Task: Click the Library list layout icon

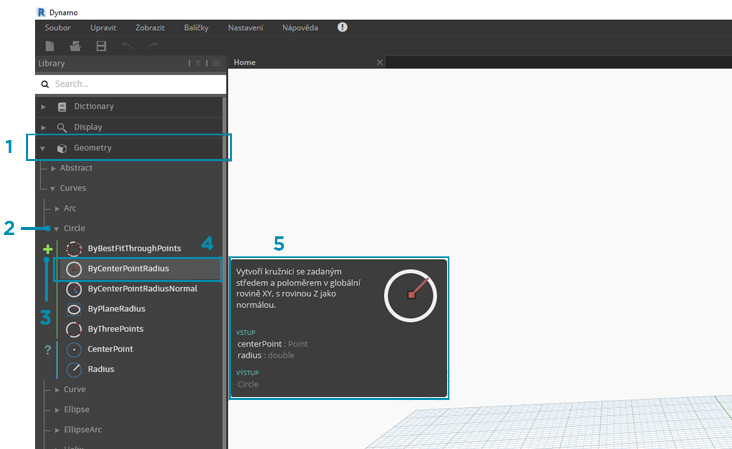Action: pyautogui.click(x=216, y=63)
